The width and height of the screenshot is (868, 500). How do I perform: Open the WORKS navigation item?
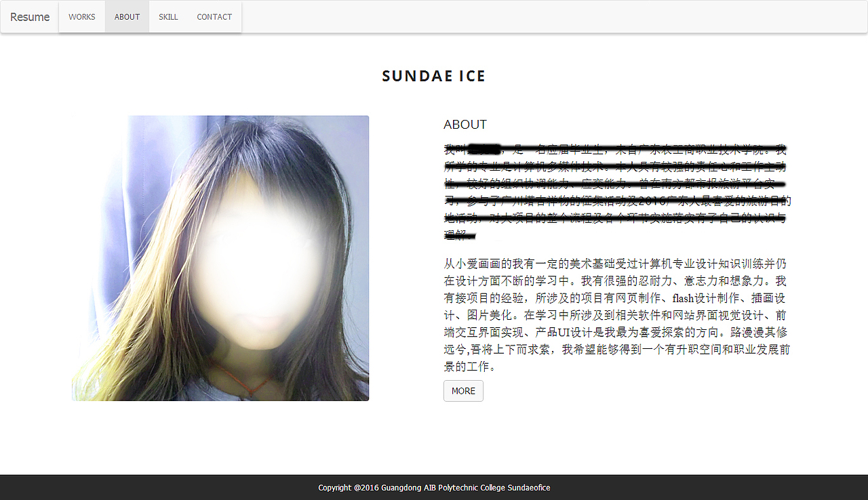(x=82, y=17)
